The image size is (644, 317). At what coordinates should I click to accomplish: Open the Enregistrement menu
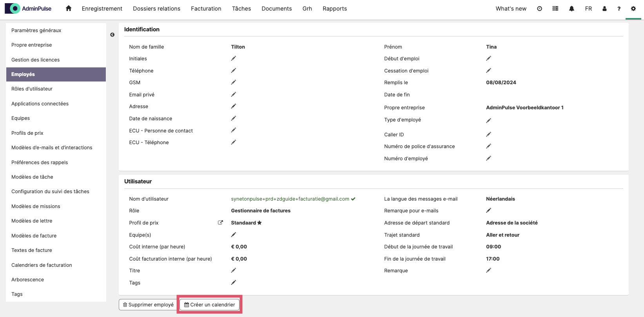[x=102, y=9]
